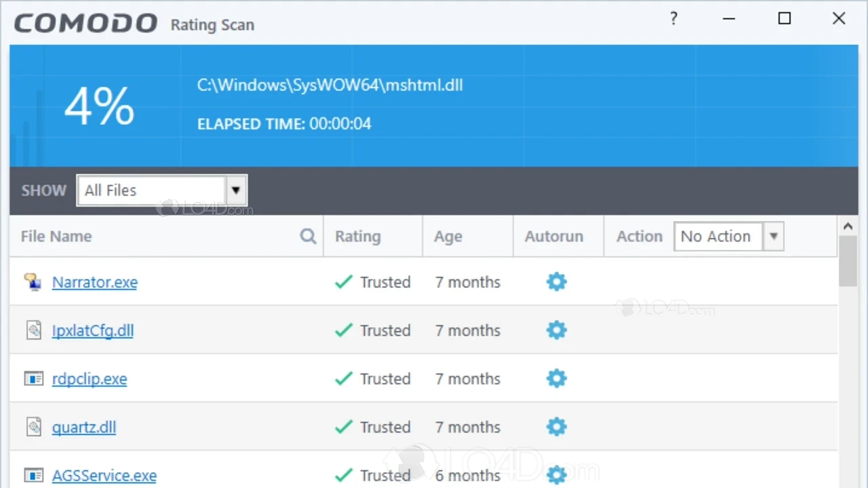
Task: Click the 7 months age for quartz.dll
Action: tap(468, 427)
